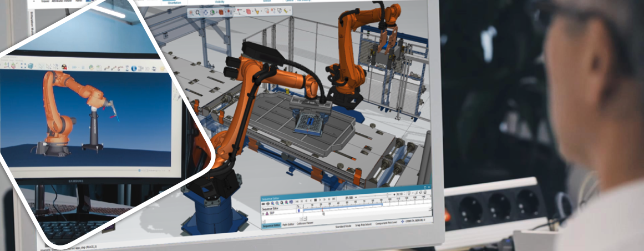Click the Python icon on left monitor
Viewport: 644px width, 251px height.
pyautogui.click(x=91, y=68)
